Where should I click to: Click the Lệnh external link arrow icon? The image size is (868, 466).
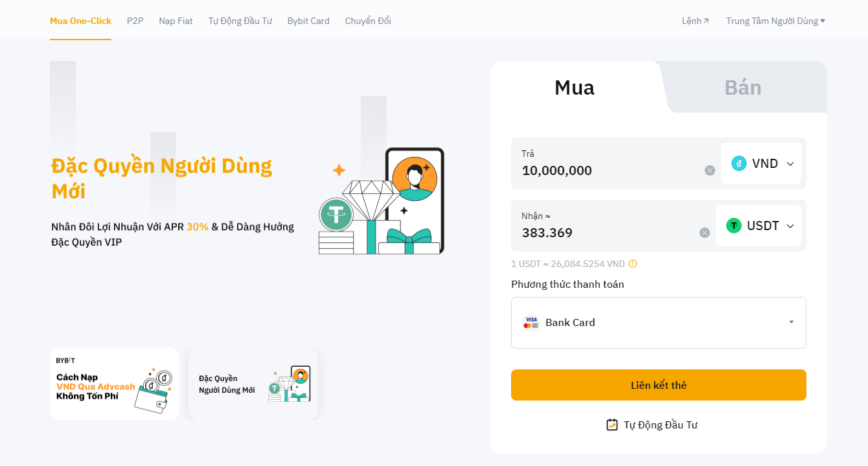[x=706, y=21]
